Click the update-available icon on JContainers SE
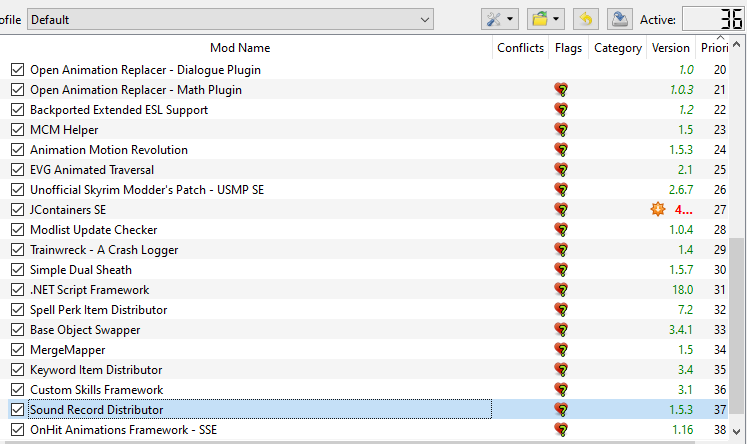 658,209
